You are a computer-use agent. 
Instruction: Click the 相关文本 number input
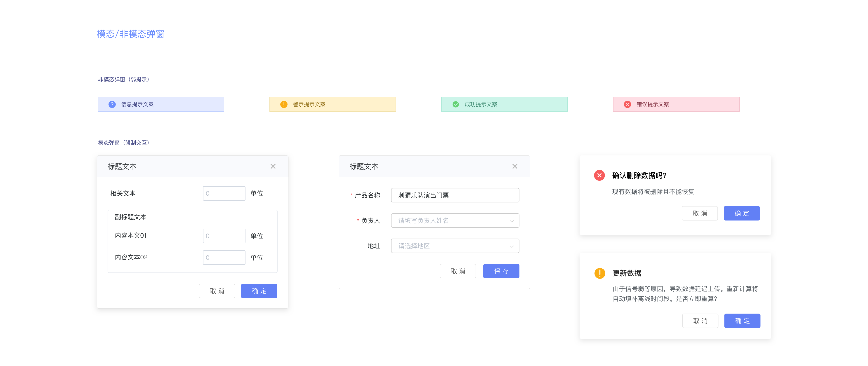tap(224, 194)
